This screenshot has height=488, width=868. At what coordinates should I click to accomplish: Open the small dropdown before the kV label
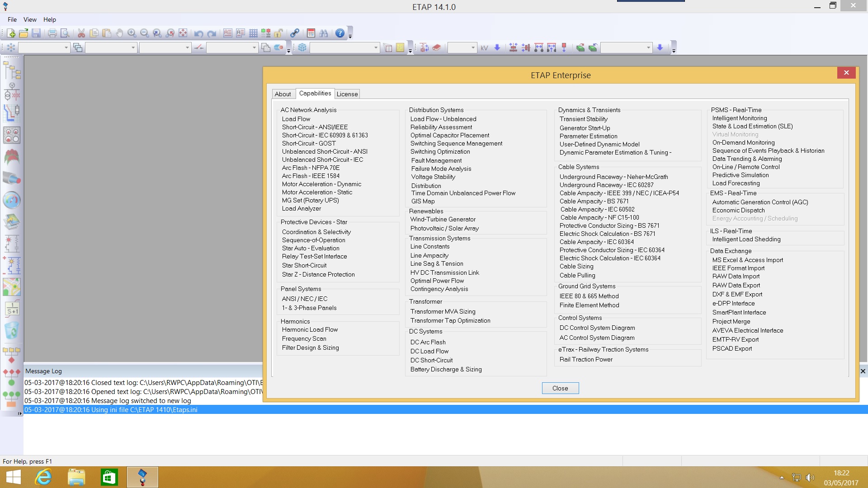click(x=462, y=47)
